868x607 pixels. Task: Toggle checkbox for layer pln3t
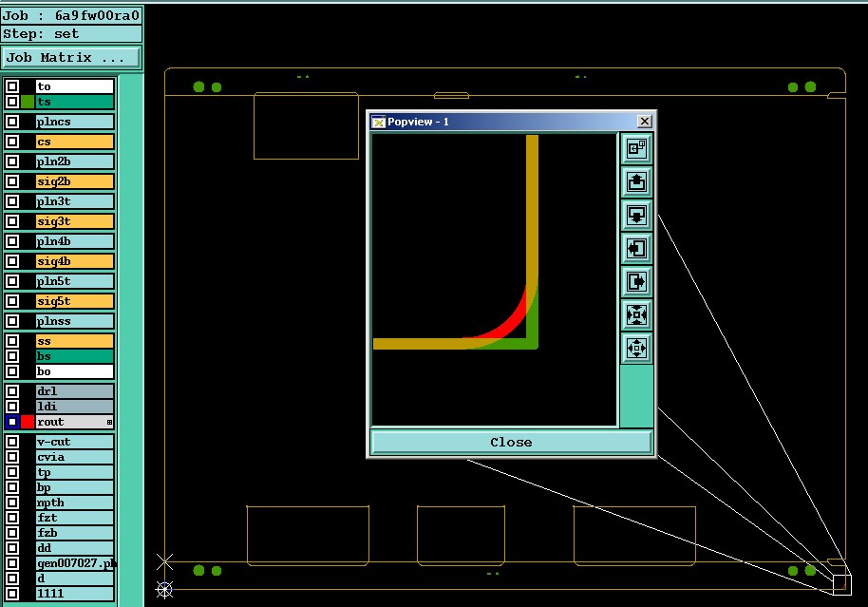pyautogui.click(x=12, y=201)
